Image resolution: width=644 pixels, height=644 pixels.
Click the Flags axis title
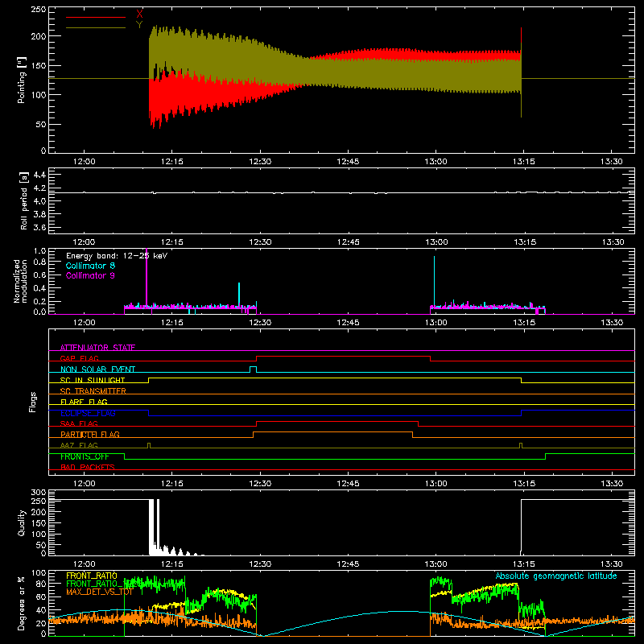[x=32, y=402]
